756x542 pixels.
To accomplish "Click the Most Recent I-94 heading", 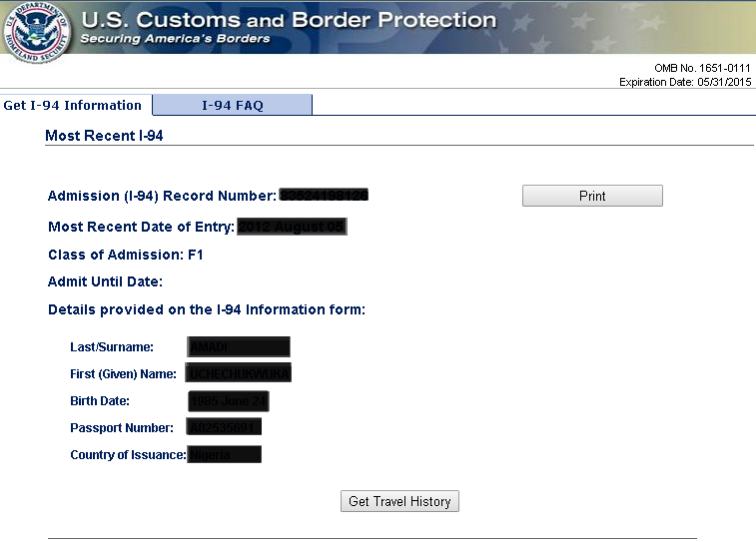I will [104, 135].
